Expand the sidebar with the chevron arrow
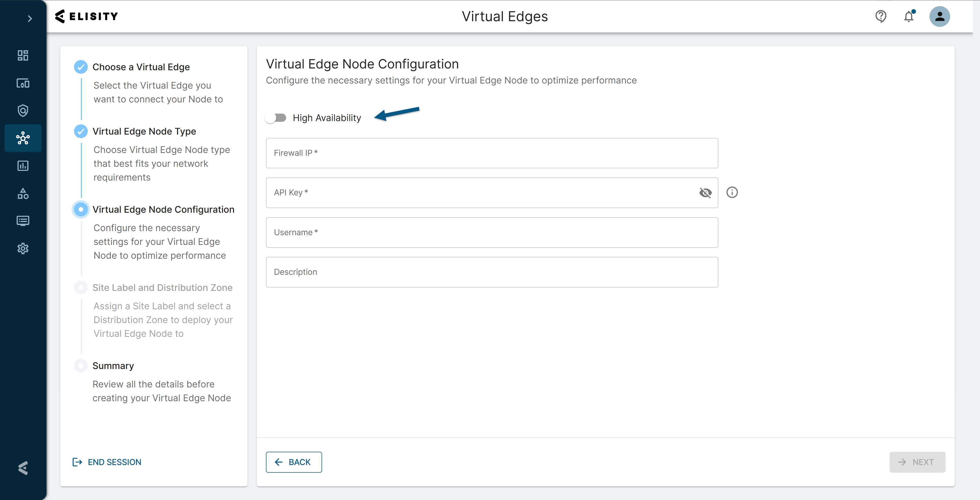Screen dimensions: 980x500 pos(30,19)
